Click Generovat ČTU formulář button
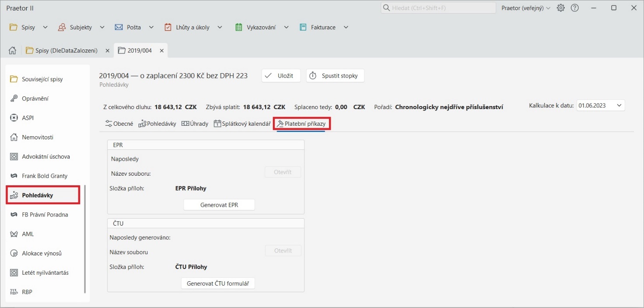The height and width of the screenshot is (308, 644). [x=218, y=283]
